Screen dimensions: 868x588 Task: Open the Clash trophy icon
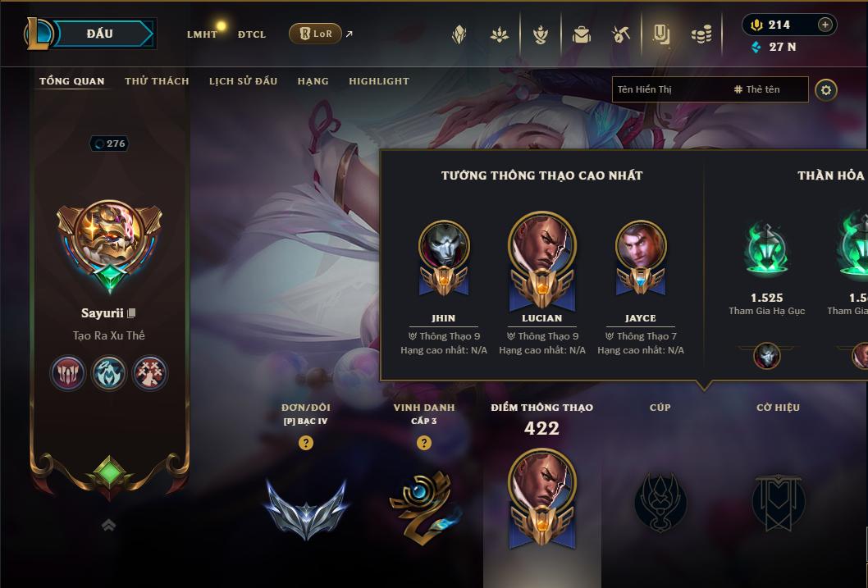point(541,34)
